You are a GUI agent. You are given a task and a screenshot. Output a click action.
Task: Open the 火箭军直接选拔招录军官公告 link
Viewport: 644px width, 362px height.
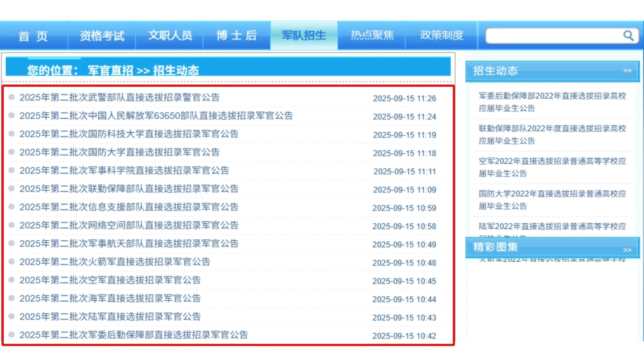click(x=115, y=262)
